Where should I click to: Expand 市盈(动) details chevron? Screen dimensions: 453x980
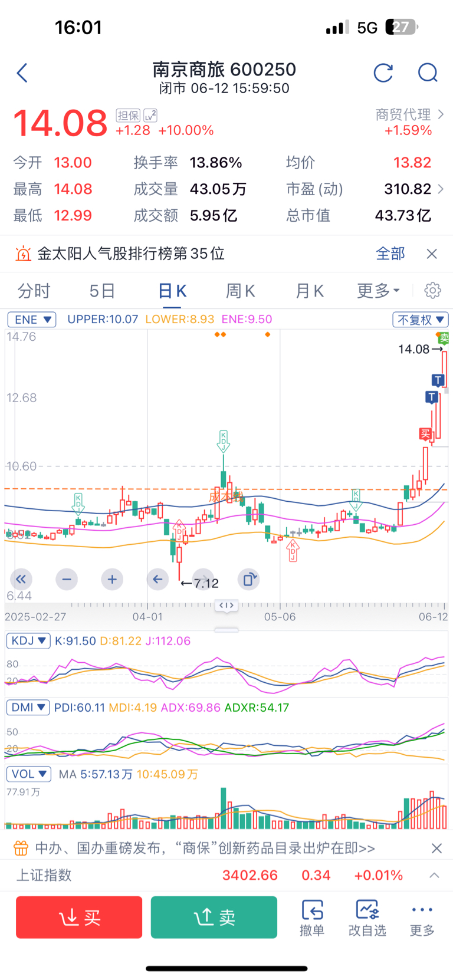[440, 189]
